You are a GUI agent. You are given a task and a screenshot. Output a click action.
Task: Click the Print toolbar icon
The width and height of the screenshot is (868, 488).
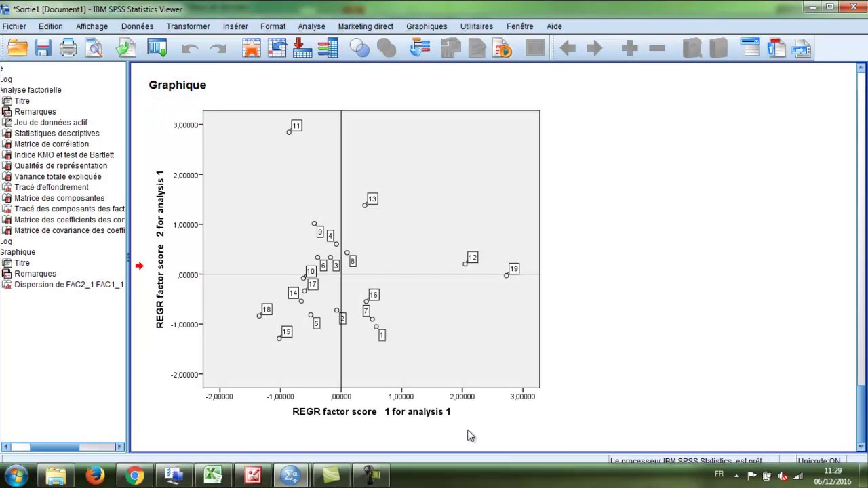[68, 48]
